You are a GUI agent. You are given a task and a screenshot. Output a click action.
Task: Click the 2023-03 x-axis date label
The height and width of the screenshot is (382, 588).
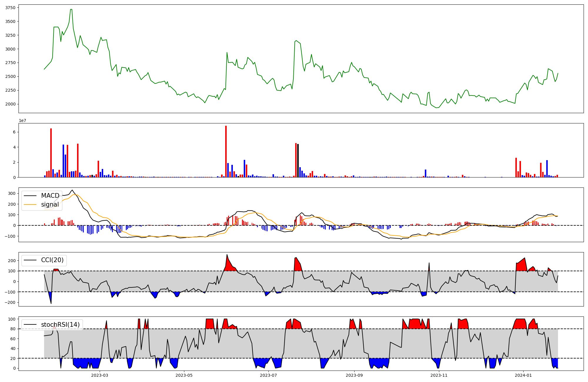pyautogui.click(x=100, y=375)
